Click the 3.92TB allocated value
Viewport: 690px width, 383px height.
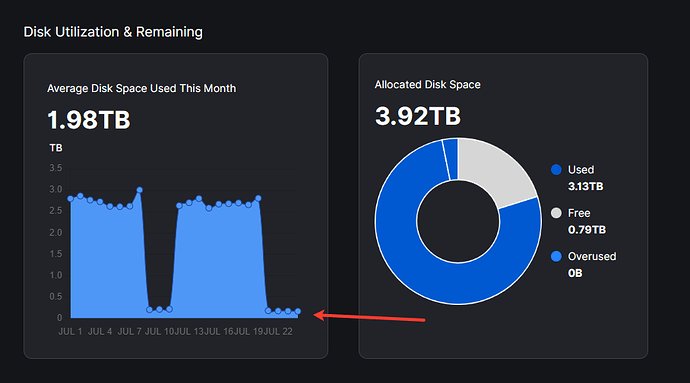(418, 116)
